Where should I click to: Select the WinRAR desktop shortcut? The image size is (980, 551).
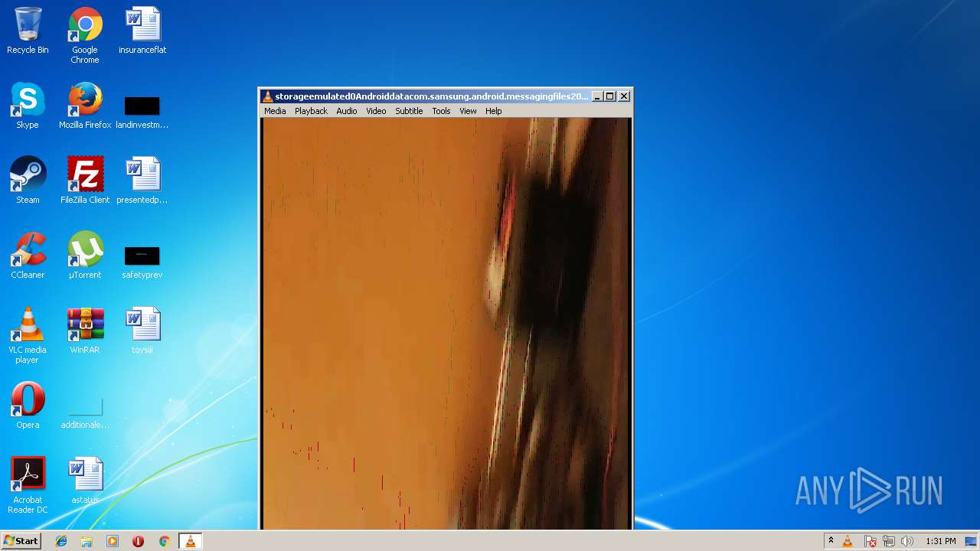(x=85, y=331)
